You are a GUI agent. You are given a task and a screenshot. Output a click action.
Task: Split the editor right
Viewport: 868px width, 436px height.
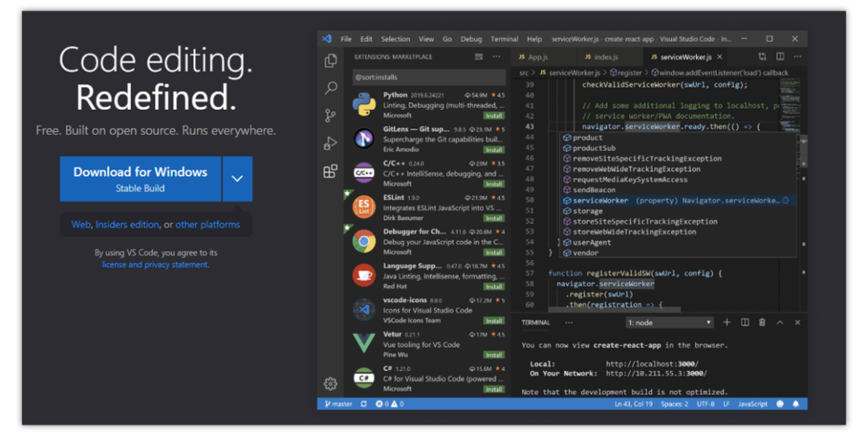click(x=780, y=56)
